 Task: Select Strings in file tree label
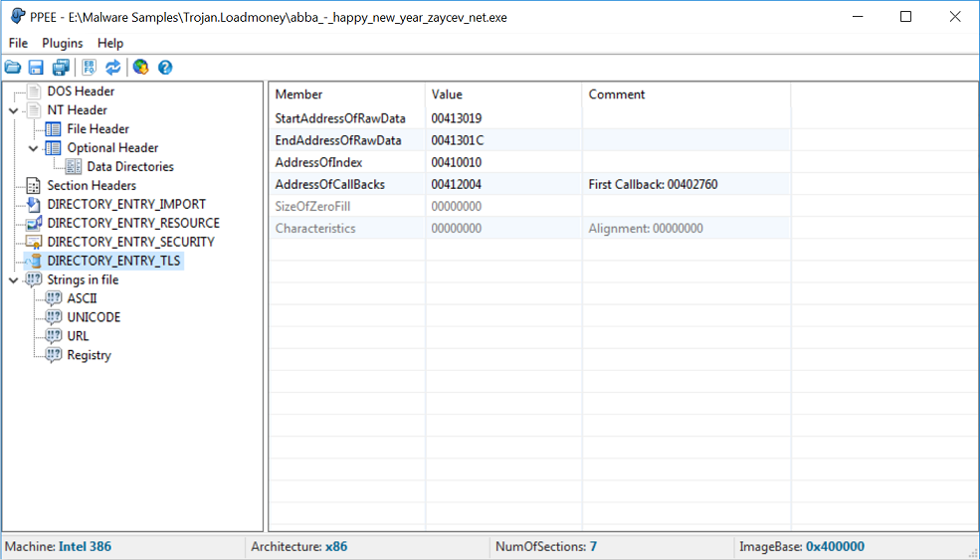(83, 280)
